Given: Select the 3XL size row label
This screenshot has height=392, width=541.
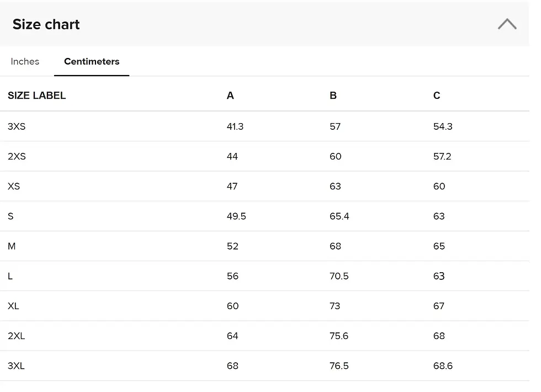Looking at the screenshot, I should pos(16,365).
